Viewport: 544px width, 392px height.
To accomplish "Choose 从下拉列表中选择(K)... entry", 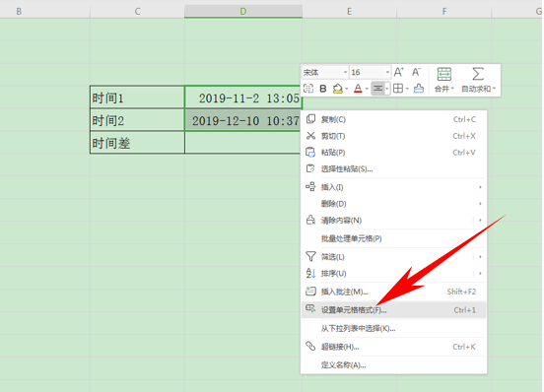I will pos(393,328).
